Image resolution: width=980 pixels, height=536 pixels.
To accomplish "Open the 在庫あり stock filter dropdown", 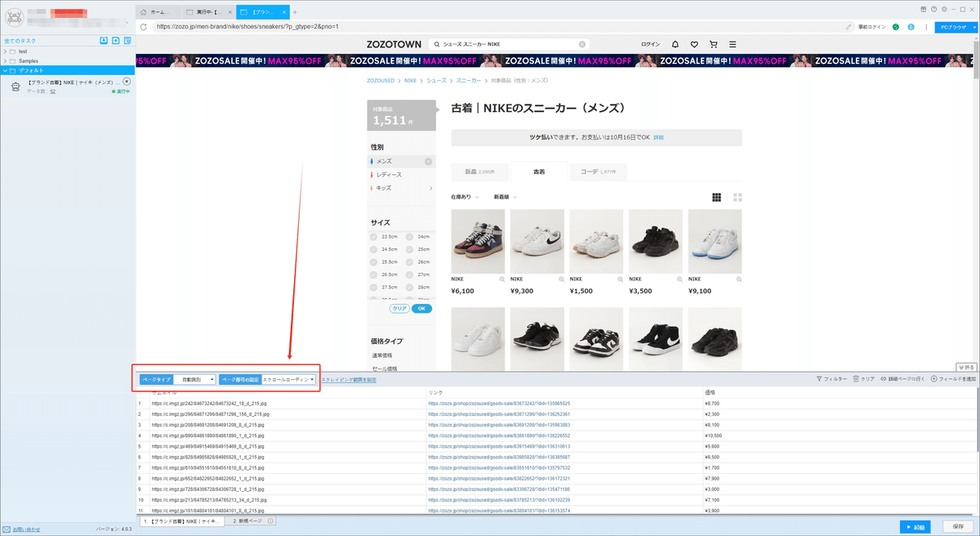I will pyautogui.click(x=465, y=197).
